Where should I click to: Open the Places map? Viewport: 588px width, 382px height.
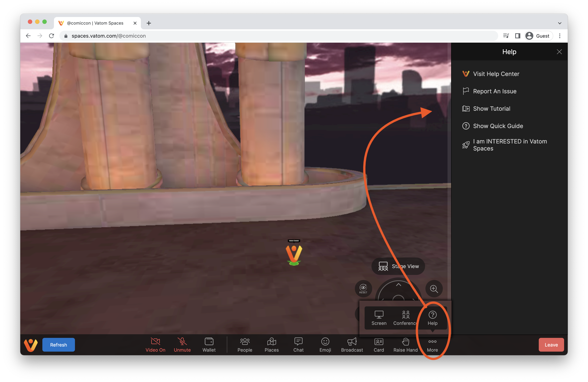coord(272,345)
